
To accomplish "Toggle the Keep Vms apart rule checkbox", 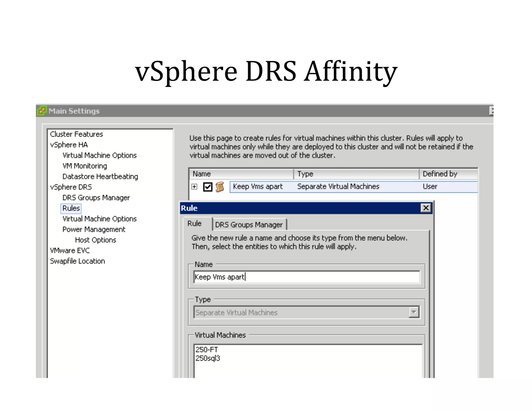I will [208, 187].
